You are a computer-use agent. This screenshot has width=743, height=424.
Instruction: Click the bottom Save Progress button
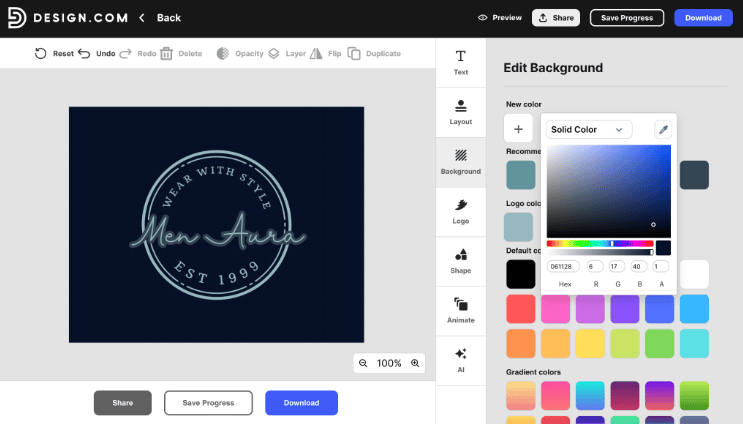(208, 403)
